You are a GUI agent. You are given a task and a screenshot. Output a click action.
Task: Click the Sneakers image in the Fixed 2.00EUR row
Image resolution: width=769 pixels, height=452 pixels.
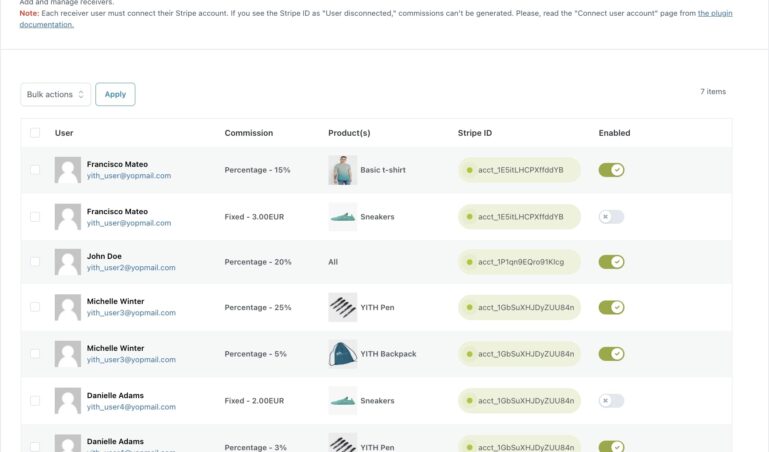coord(342,400)
